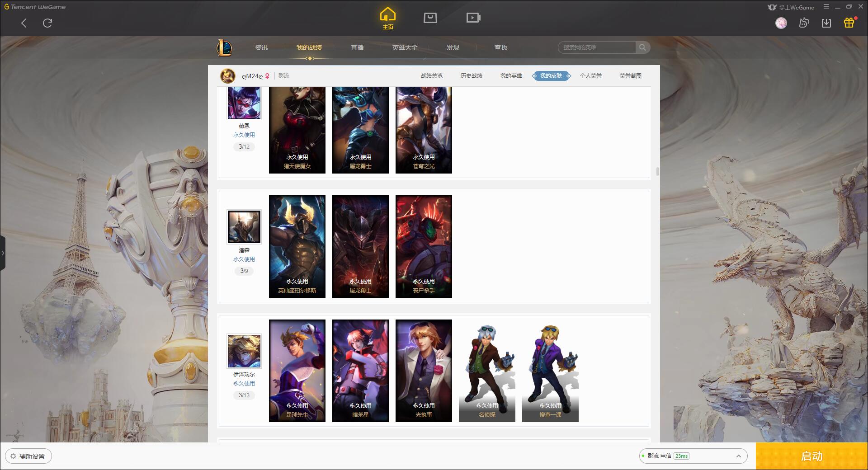This screenshot has height=470, width=868.
Task: Click the search magnifier button
Action: point(642,47)
